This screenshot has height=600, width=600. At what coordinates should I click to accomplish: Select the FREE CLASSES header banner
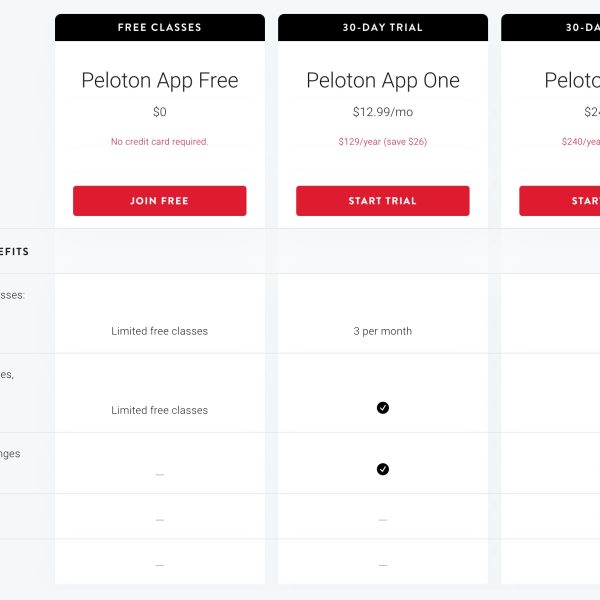160,28
